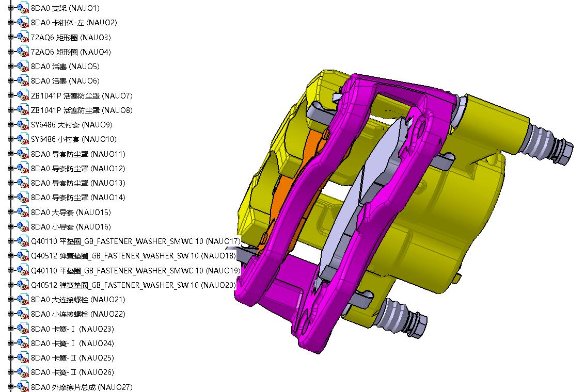Image resolution: width=585 pixels, height=392 pixels.
Task: Expand the 大导套 (NAUO15) tree node
Action: click(x=10, y=212)
